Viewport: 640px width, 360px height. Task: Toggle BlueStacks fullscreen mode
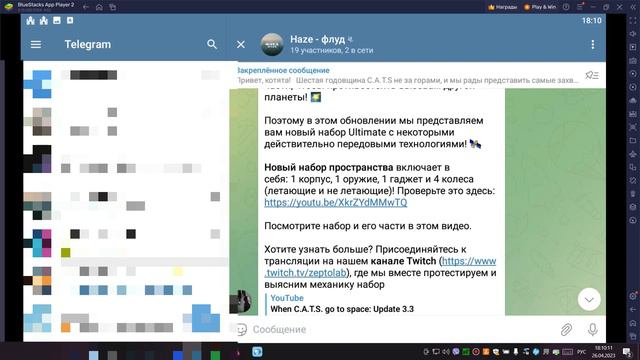(633, 20)
